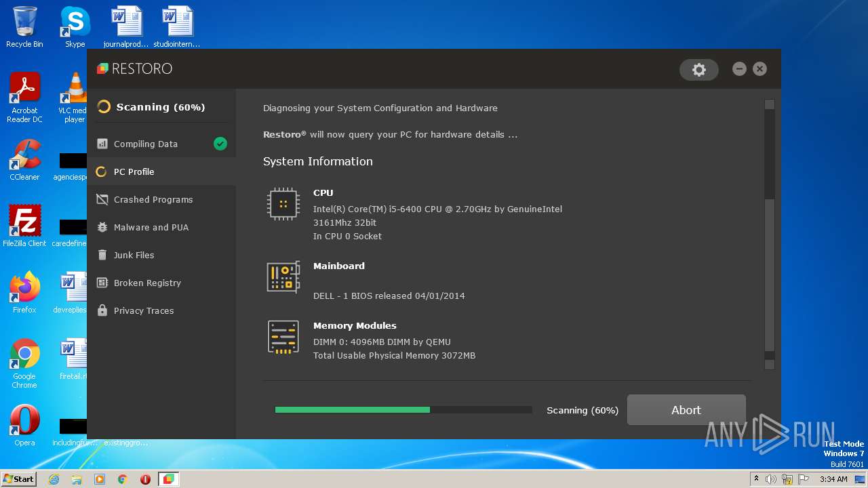The height and width of the screenshot is (488, 868).
Task: Click the Restoro logo in title bar
Action: [134, 68]
